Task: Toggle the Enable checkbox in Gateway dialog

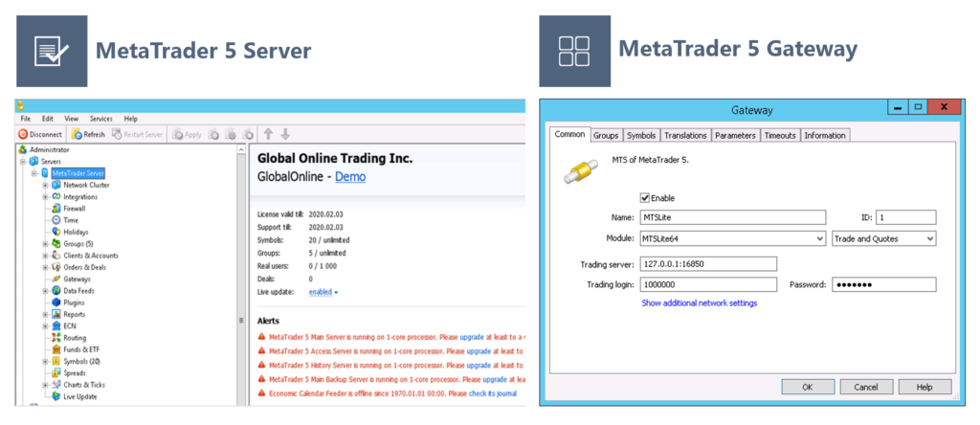Action: [x=645, y=198]
